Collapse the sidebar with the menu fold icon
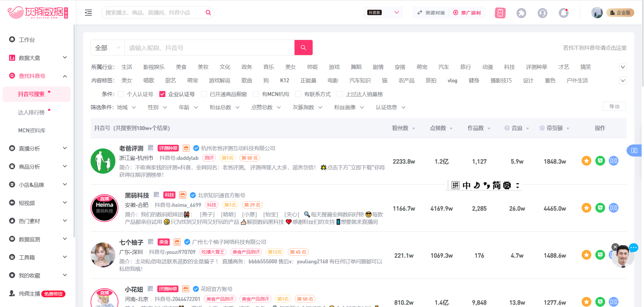This screenshot has width=644, height=307. pyautogui.click(x=88, y=13)
